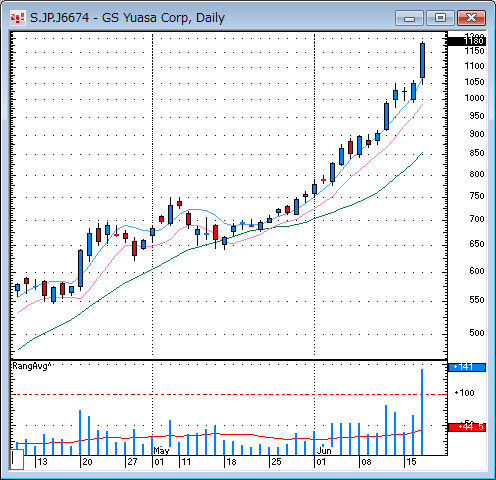The width and height of the screenshot is (496, 480).
Task: Maximize the GS Yuasa Corp chart window
Action: pyautogui.click(x=440, y=18)
